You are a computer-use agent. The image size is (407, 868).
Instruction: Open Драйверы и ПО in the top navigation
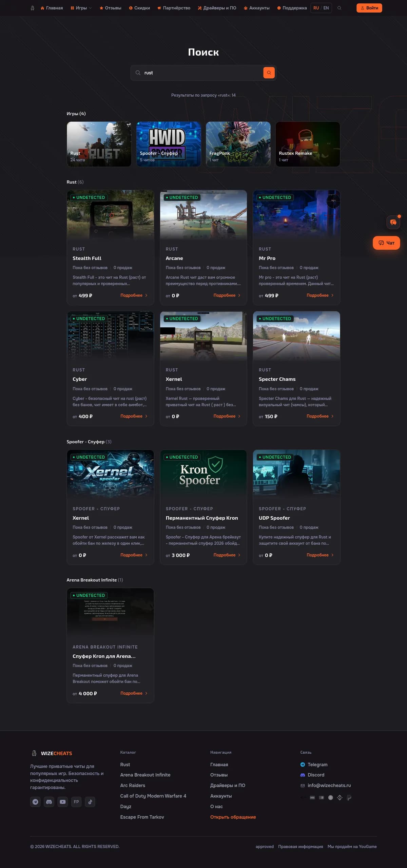217,8
